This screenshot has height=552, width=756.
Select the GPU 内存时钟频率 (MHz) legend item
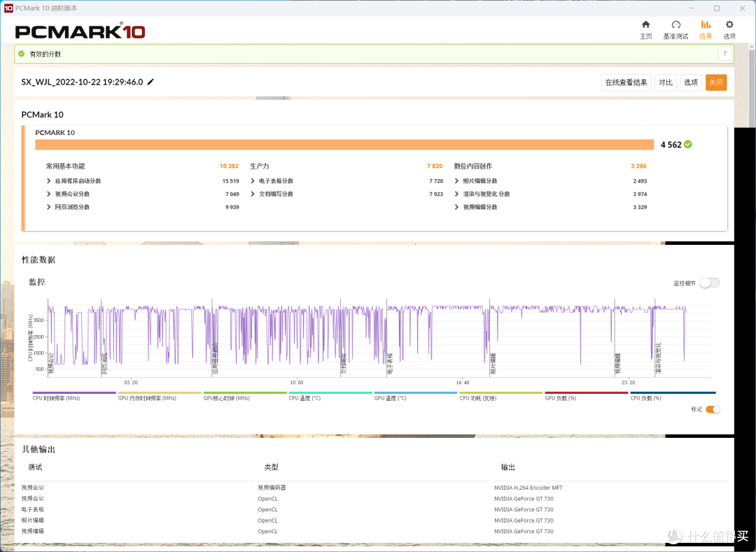coord(160,396)
